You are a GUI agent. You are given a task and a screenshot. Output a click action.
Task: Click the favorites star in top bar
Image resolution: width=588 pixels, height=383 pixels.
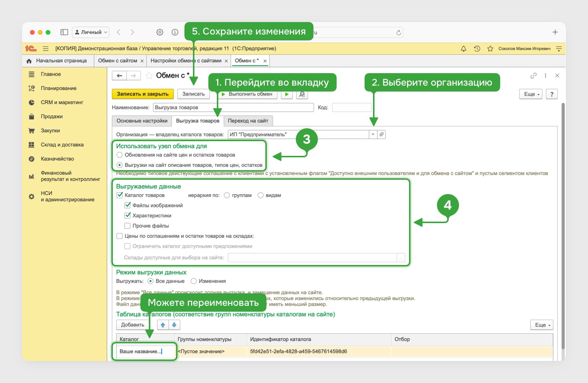tap(490, 49)
